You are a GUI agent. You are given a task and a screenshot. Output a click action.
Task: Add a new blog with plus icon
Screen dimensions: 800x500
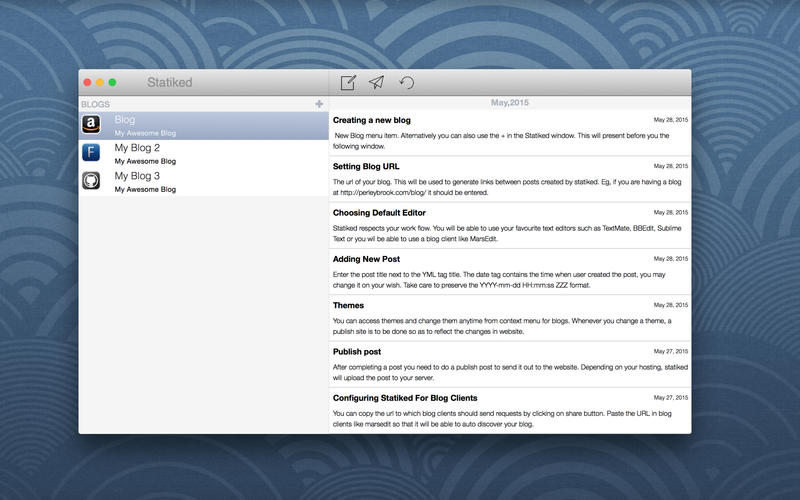(319, 104)
